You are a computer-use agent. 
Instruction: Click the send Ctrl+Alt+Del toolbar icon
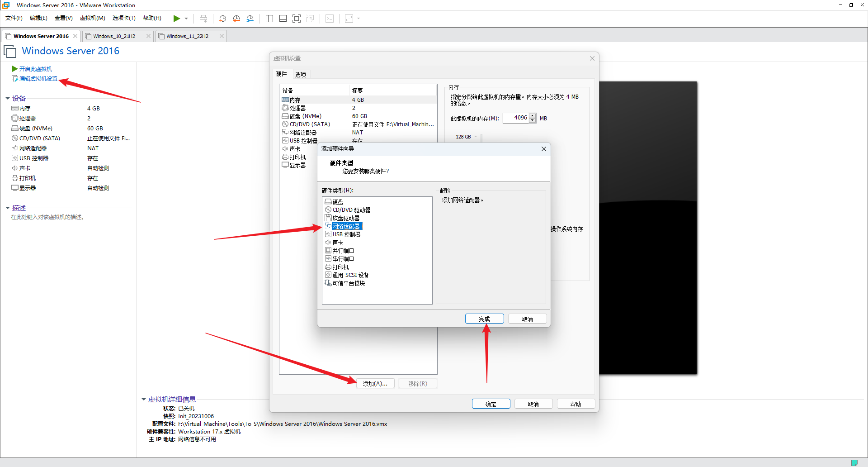click(x=203, y=19)
